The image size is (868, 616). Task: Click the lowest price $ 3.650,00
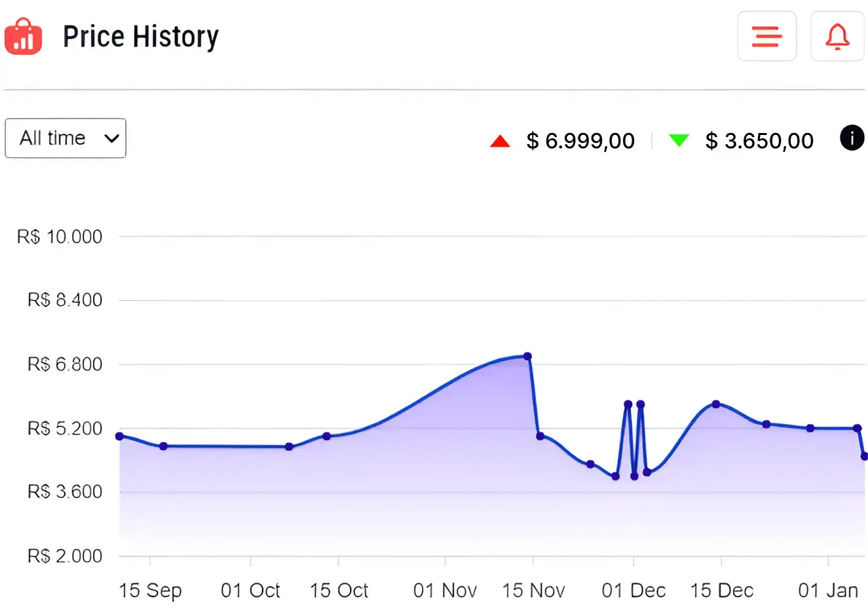pos(759,141)
